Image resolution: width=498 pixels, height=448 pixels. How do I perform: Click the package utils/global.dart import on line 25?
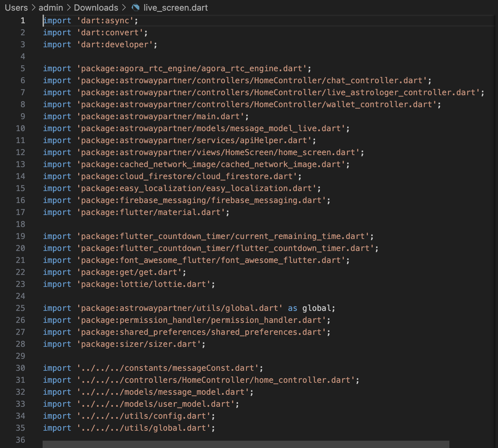point(180,308)
